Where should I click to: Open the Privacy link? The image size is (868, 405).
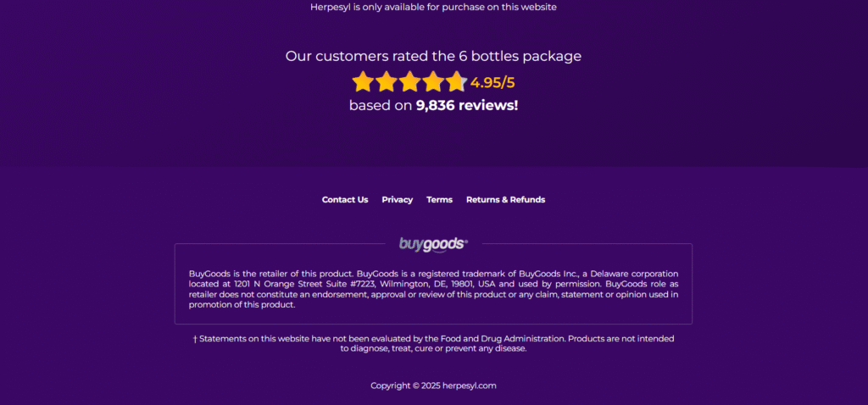(397, 200)
